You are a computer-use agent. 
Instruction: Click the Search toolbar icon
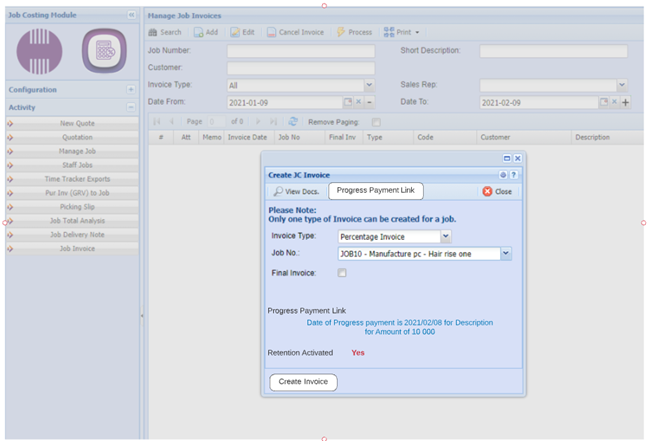click(x=153, y=32)
